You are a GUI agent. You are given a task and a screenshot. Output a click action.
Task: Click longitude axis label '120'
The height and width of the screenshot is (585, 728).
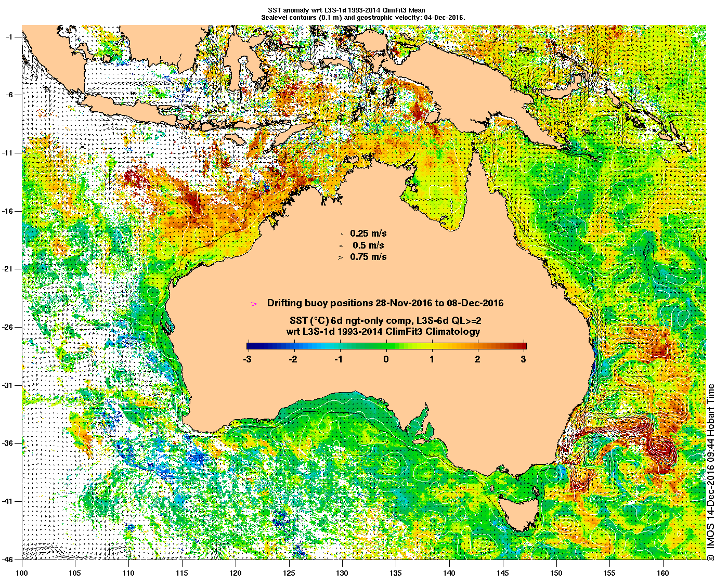[x=236, y=573]
